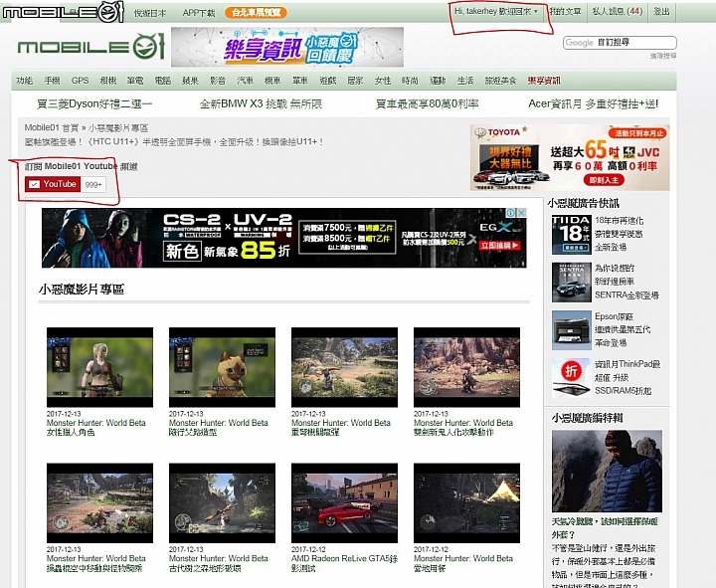Open the 雙劍新鬼人化攻擊動作 video title link

(463, 427)
